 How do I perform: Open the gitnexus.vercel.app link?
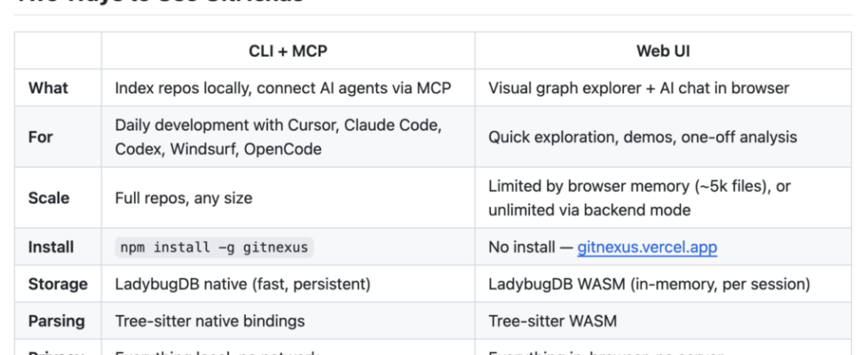pos(646,247)
